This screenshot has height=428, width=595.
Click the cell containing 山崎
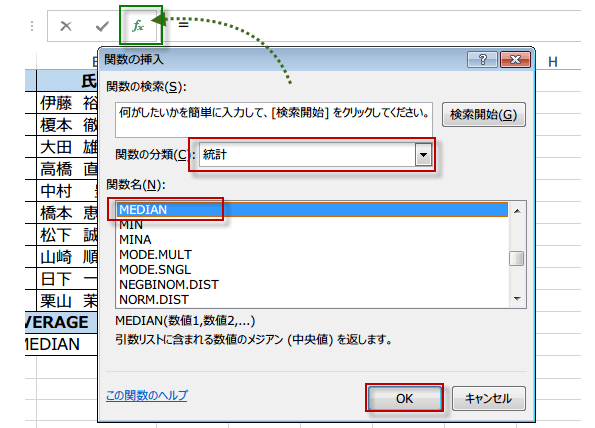click(67, 257)
